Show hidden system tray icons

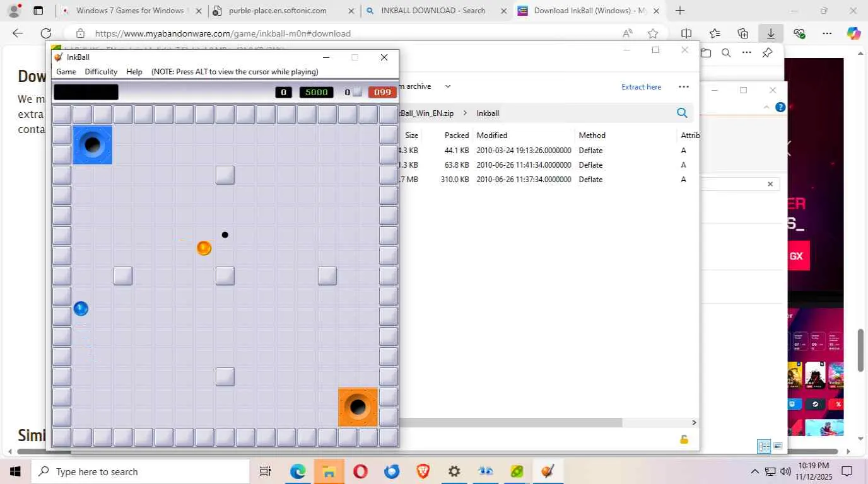754,471
